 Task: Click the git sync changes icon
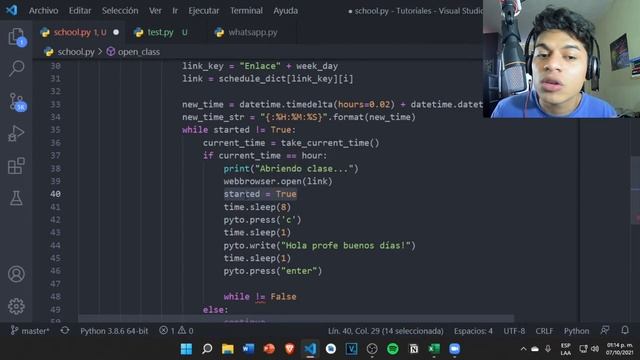(x=65, y=330)
